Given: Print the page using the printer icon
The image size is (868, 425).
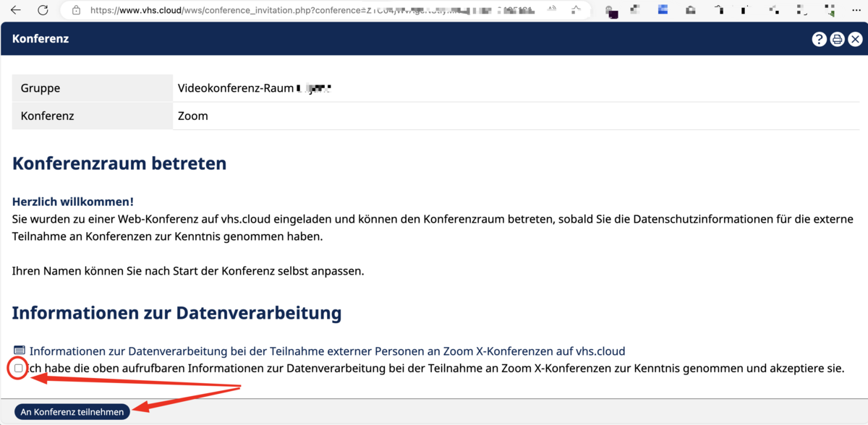Looking at the screenshot, I should tap(837, 39).
